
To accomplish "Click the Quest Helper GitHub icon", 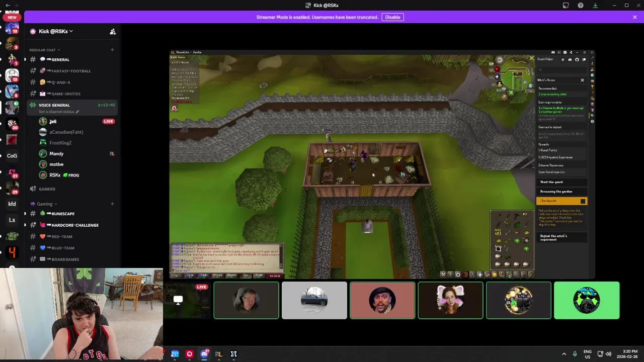I will pyautogui.click(x=577, y=59).
